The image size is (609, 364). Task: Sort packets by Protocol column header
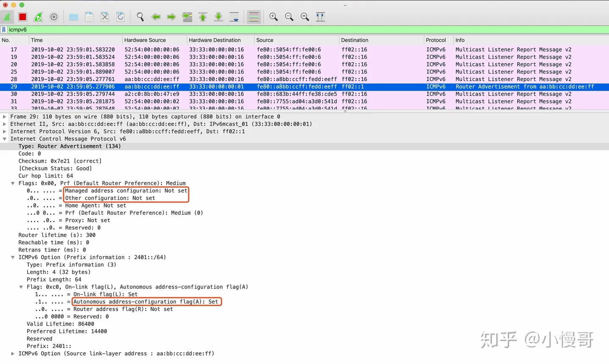(436, 40)
